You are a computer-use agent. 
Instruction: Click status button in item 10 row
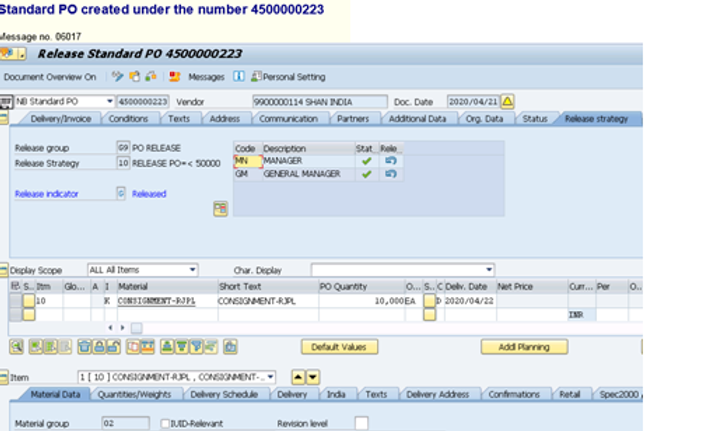point(29,301)
